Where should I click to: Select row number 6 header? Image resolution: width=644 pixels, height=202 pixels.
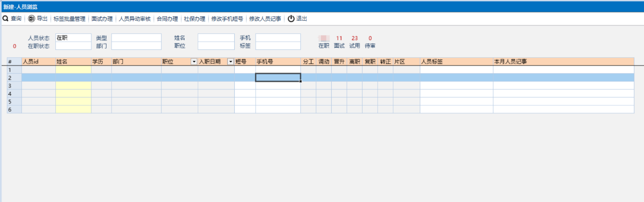(x=14, y=109)
